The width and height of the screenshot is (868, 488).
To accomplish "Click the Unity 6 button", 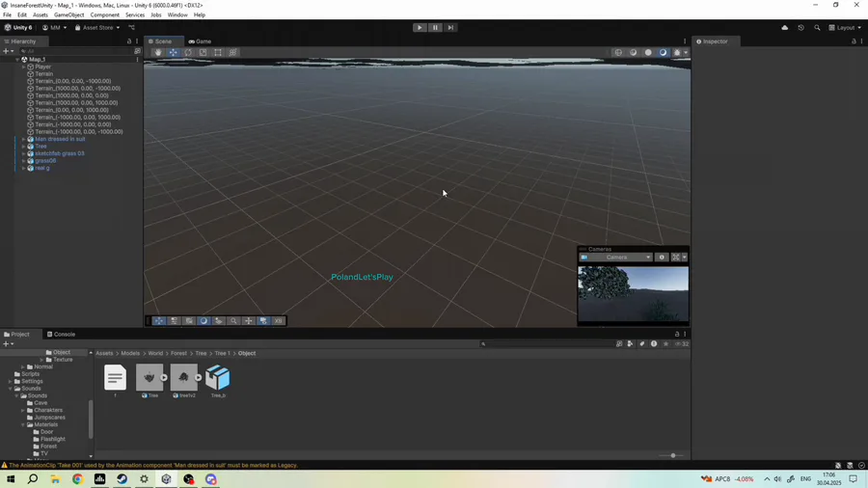I will tap(18, 28).
